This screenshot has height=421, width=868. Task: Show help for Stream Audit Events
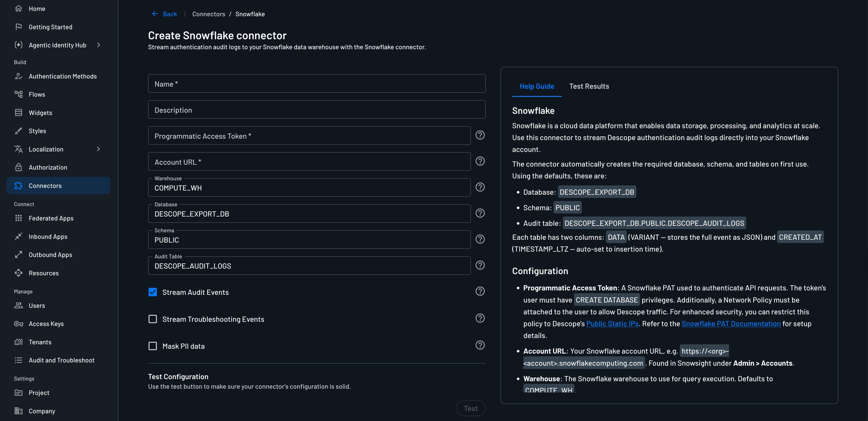(x=480, y=291)
